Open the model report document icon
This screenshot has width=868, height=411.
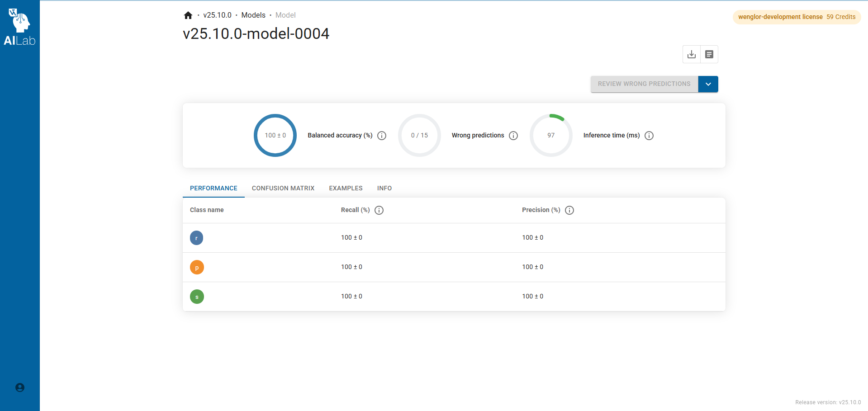[x=709, y=54]
